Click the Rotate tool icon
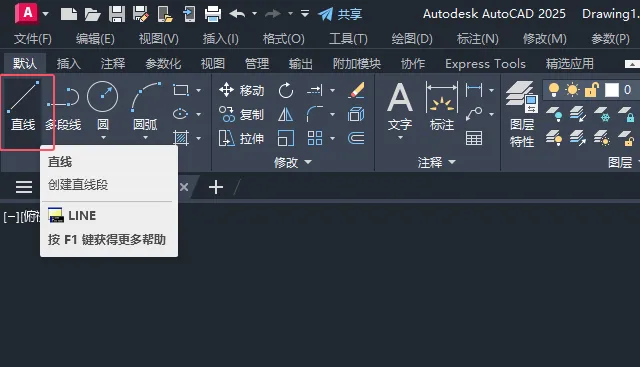 pos(286,90)
